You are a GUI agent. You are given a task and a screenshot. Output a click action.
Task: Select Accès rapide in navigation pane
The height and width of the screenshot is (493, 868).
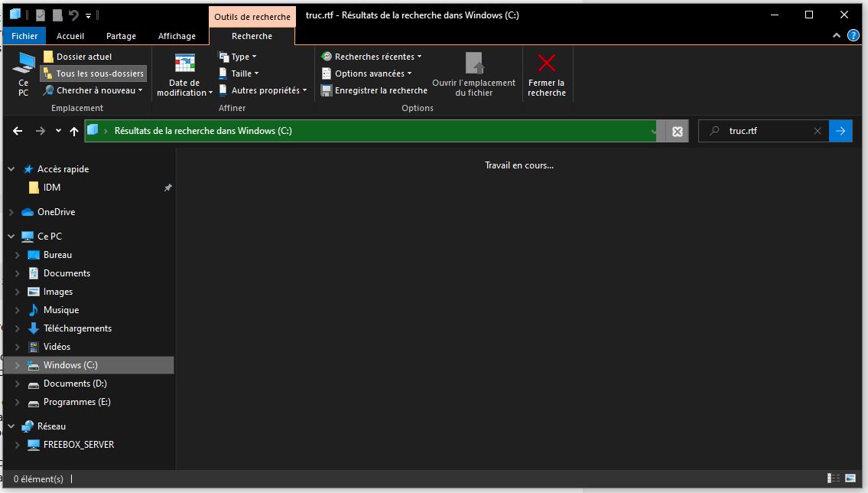(x=63, y=169)
